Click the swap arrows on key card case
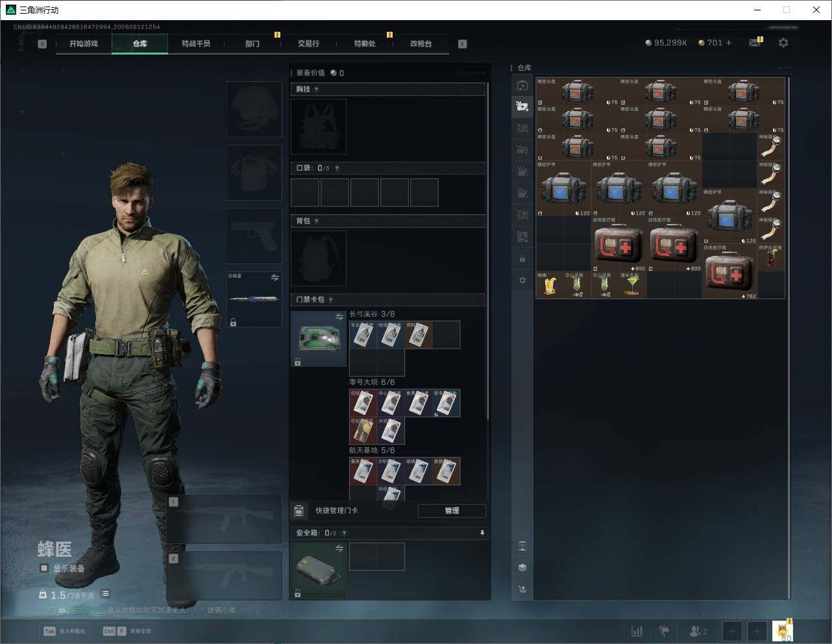This screenshot has width=832, height=644. pos(339,317)
